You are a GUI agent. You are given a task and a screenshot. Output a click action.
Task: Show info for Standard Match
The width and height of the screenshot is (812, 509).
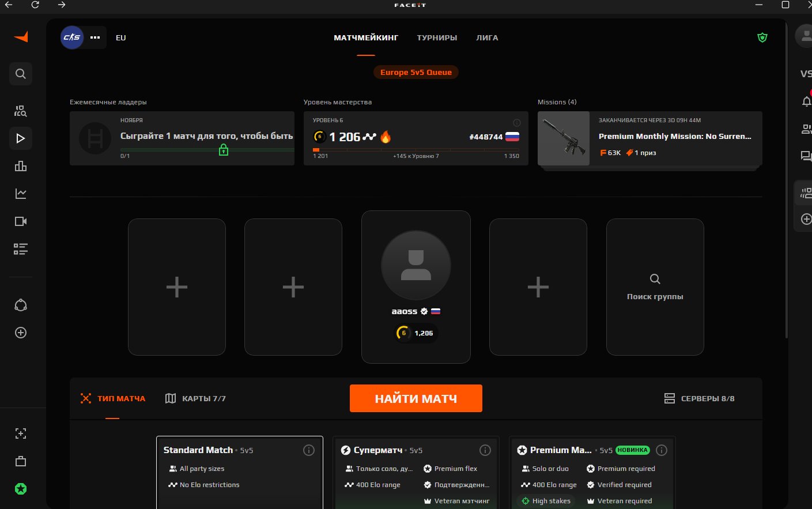click(x=309, y=450)
